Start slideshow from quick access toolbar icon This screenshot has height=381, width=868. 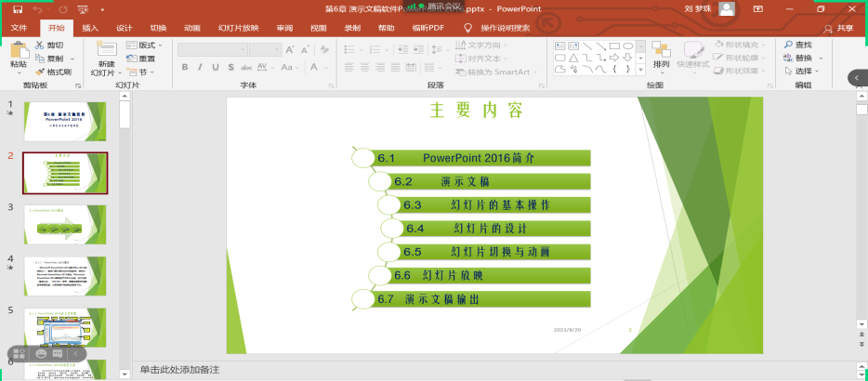click(x=83, y=9)
